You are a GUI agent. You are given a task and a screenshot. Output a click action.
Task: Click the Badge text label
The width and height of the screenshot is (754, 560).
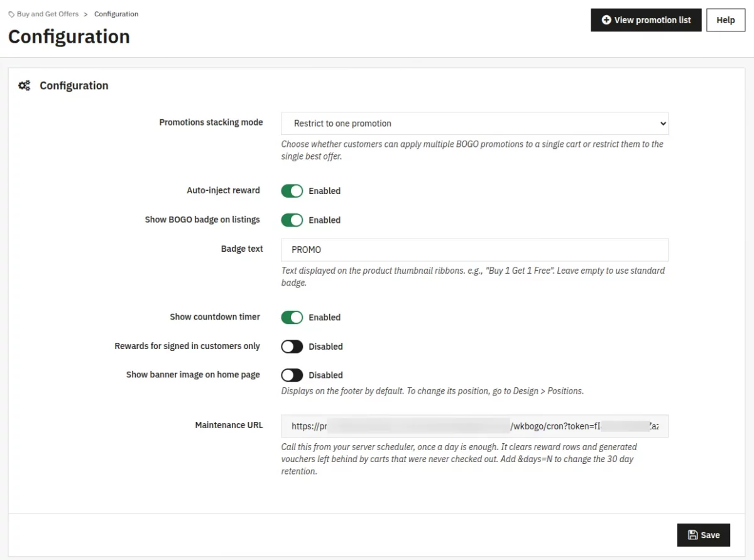[242, 249]
